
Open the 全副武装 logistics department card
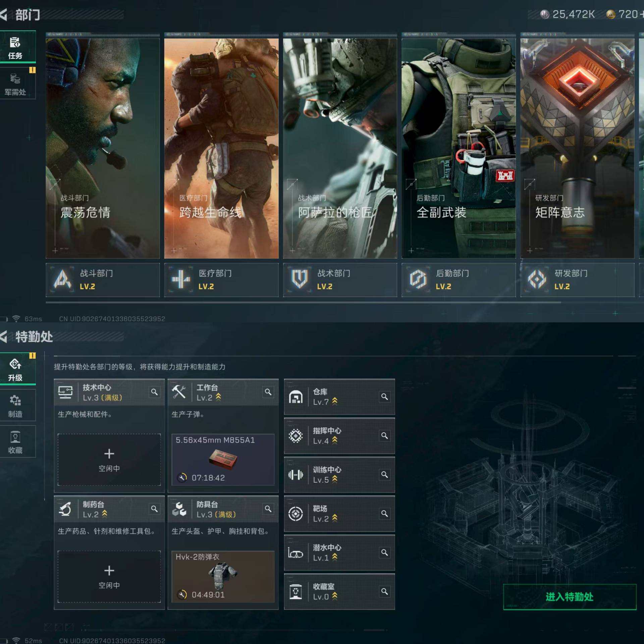[x=458, y=148]
